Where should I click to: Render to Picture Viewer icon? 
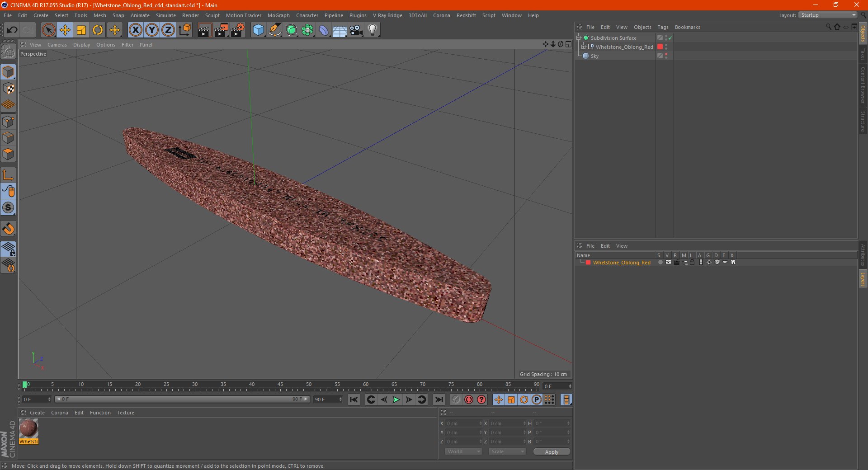pyautogui.click(x=221, y=30)
